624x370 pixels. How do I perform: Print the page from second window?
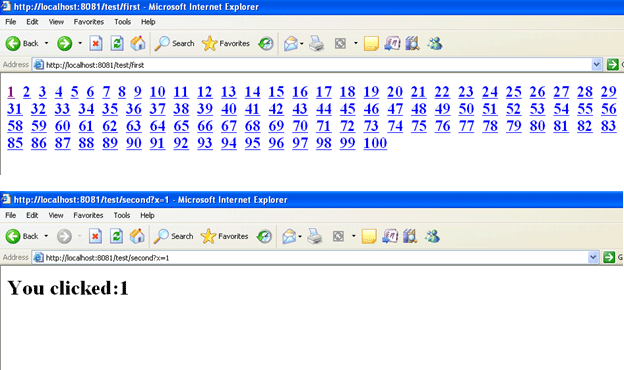(x=315, y=236)
